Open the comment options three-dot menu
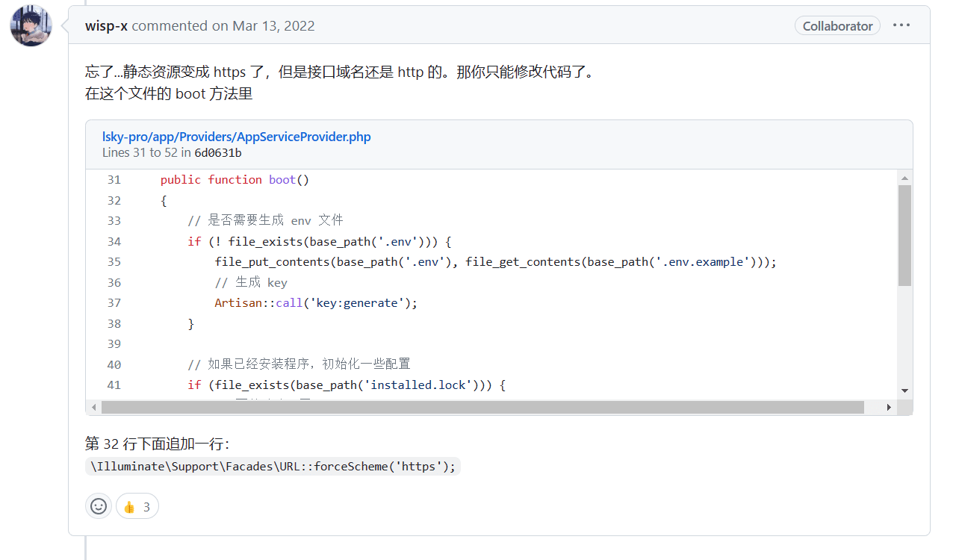The image size is (956, 560). [x=901, y=25]
